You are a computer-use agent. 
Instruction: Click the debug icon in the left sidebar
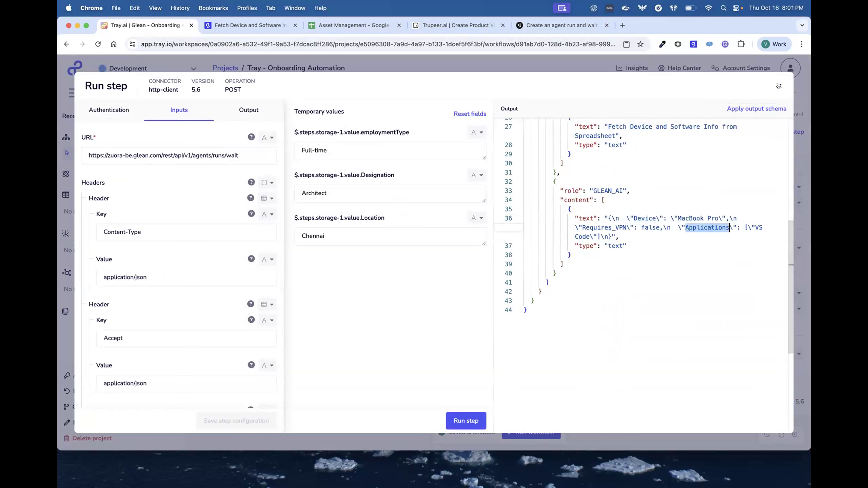66,233
